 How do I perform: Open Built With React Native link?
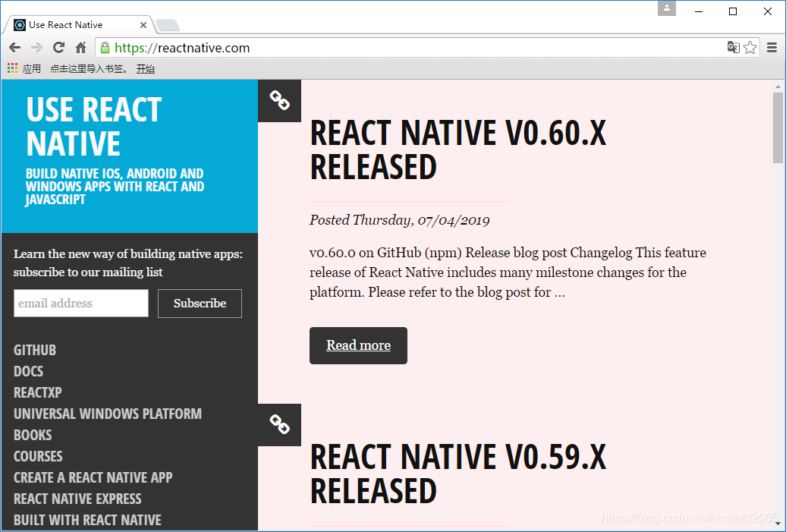[88, 520]
